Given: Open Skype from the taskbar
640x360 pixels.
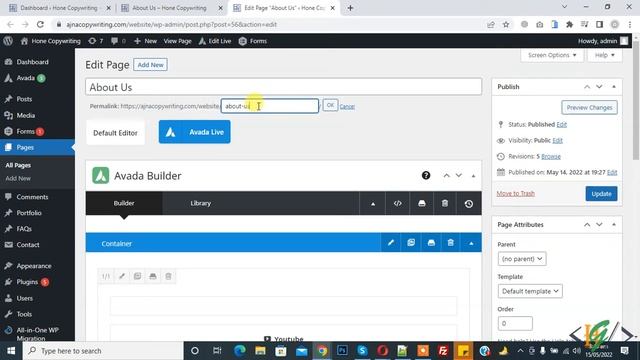Looking at the screenshot, I should click(x=362, y=351).
